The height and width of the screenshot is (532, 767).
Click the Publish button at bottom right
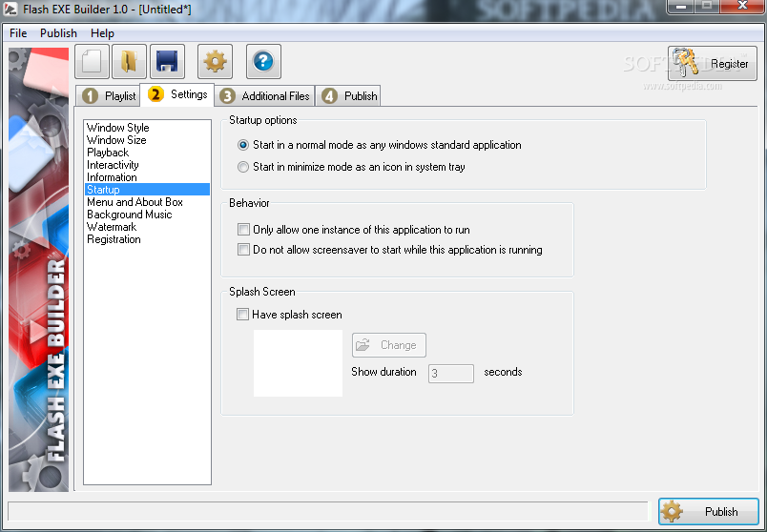pos(708,511)
